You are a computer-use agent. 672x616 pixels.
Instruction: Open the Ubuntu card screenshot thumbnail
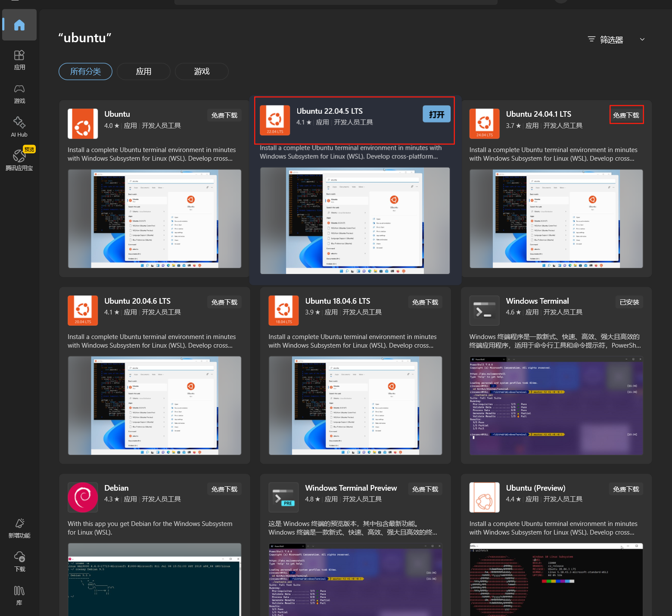(x=155, y=219)
